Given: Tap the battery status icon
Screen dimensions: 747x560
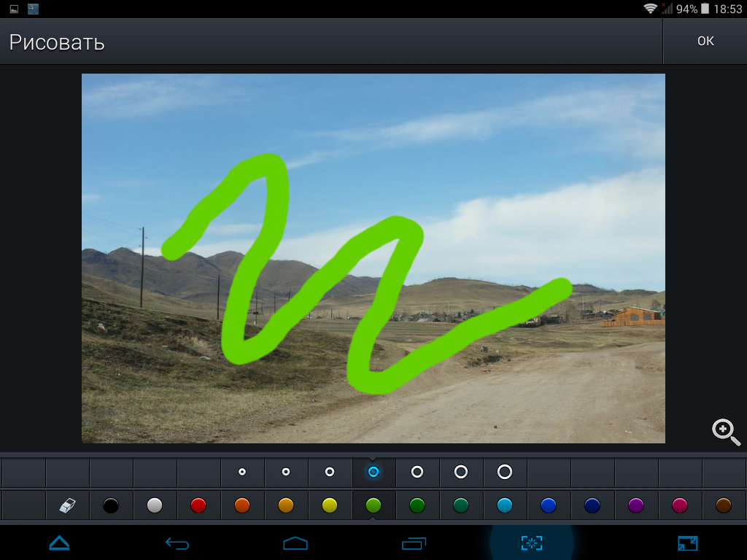Looking at the screenshot, I should click(x=705, y=9).
